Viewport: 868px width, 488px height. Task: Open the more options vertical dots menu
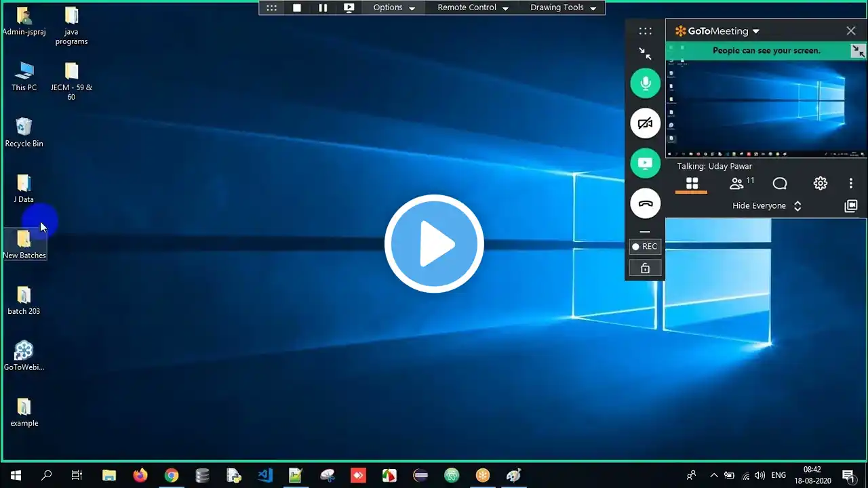coord(851,184)
